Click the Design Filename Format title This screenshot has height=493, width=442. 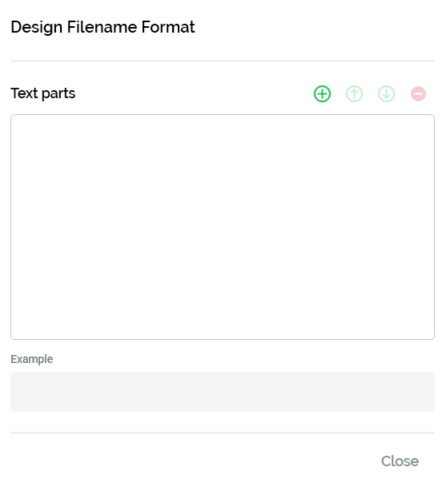103,27
